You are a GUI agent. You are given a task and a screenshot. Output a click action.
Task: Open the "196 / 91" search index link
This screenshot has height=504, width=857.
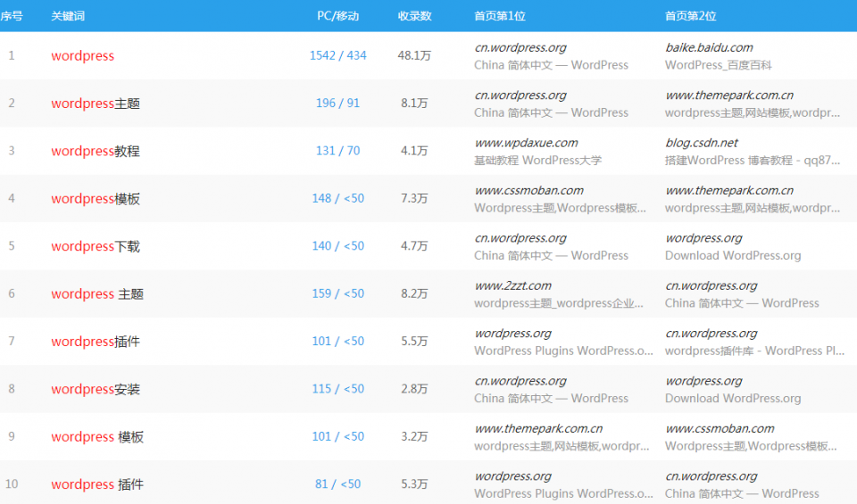pos(337,103)
